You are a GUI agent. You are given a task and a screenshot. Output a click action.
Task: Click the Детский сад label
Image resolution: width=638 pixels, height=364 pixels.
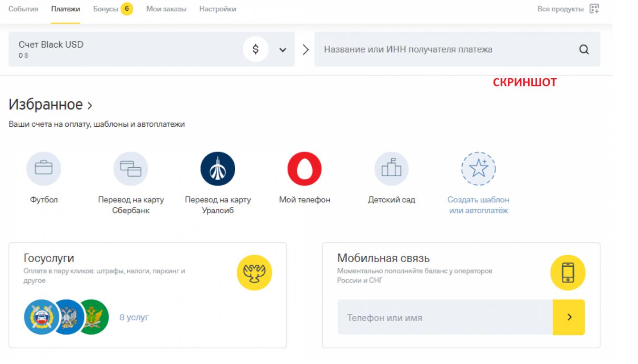(x=391, y=200)
